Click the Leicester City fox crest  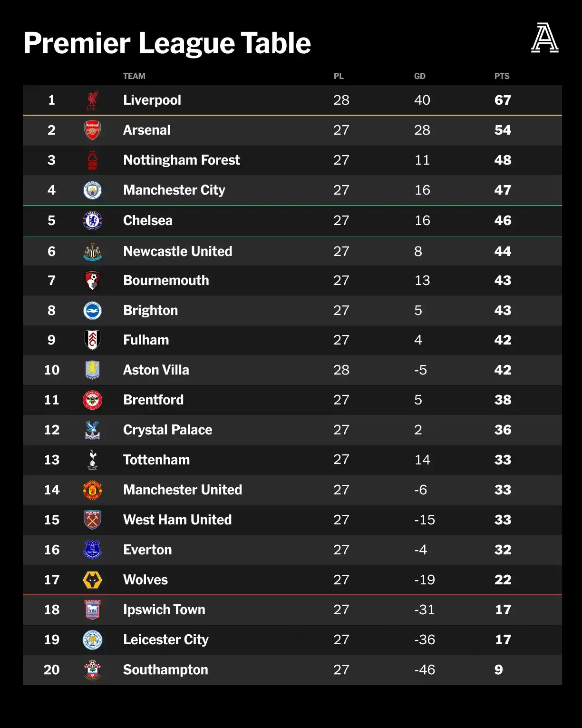tap(92, 639)
